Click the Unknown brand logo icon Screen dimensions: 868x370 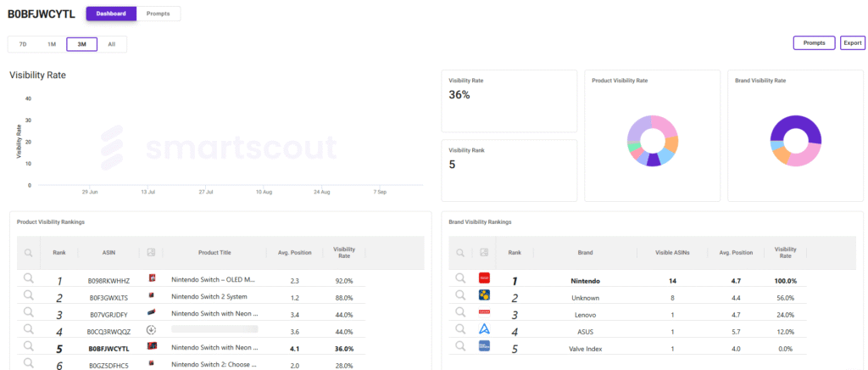pos(484,295)
